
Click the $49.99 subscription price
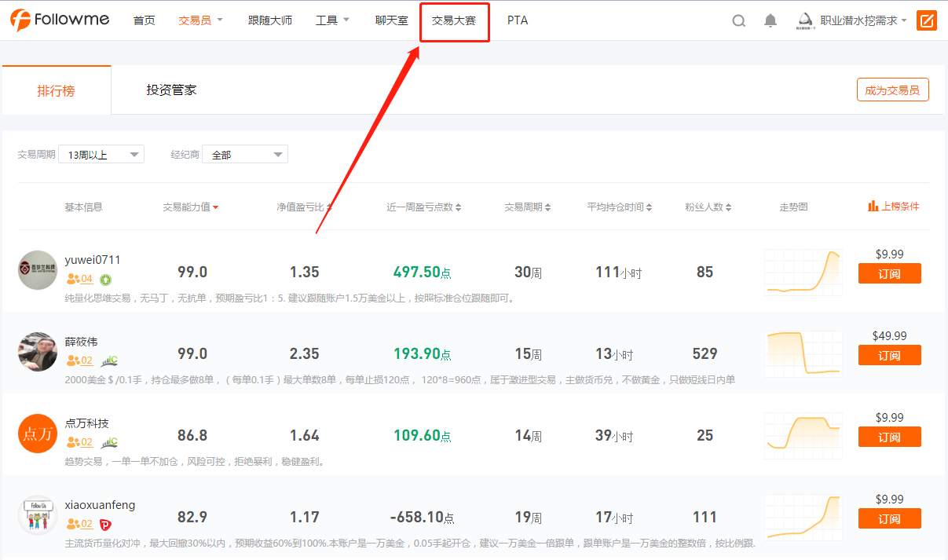coord(889,335)
